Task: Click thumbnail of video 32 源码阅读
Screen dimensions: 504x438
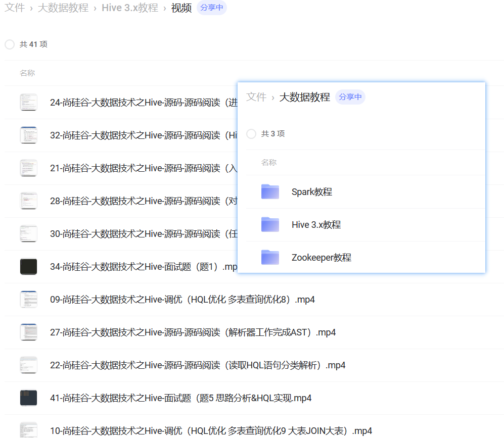Action: coord(29,135)
